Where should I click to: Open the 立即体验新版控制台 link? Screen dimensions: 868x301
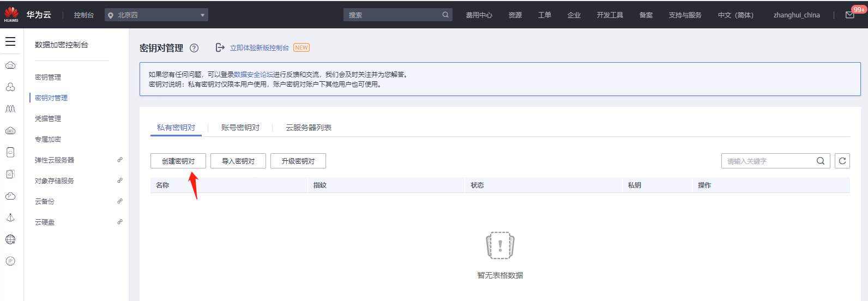coord(259,48)
